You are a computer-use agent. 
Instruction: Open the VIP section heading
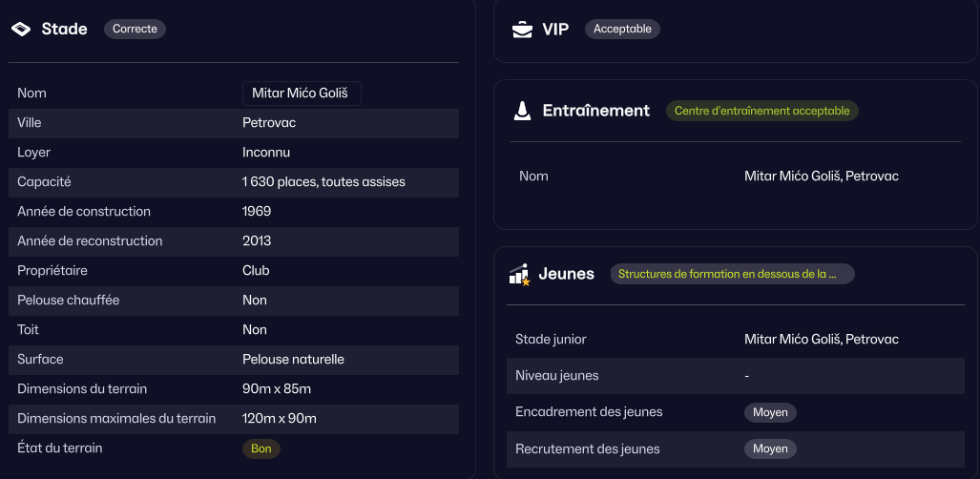coord(555,30)
